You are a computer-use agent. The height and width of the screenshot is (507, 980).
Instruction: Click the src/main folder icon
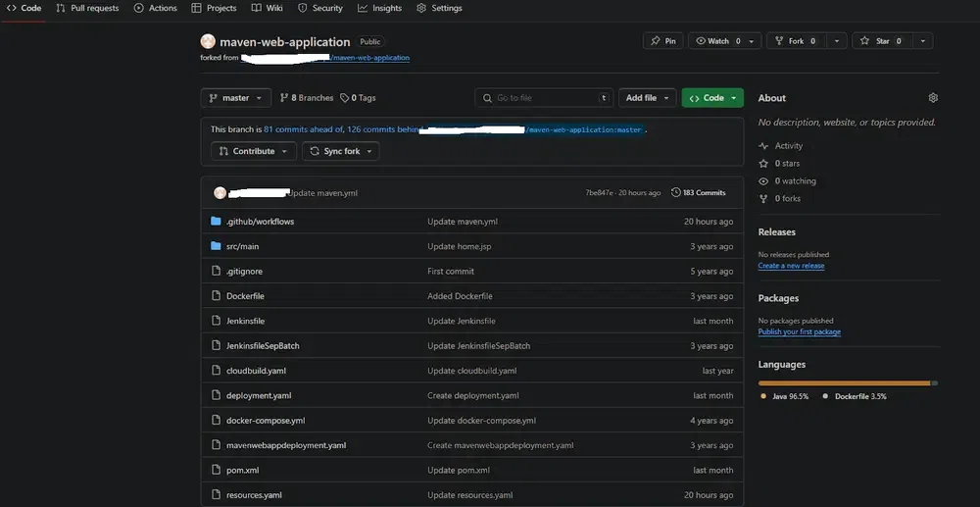pyautogui.click(x=217, y=246)
